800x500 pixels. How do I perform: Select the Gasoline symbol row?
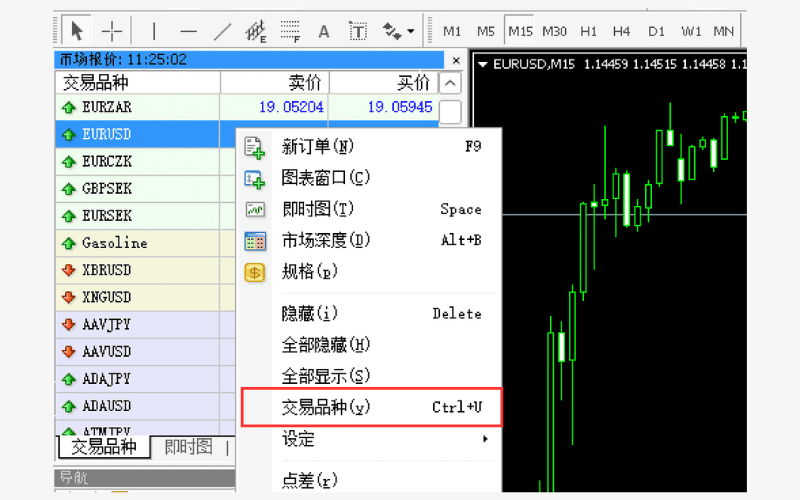pyautogui.click(x=145, y=243)
